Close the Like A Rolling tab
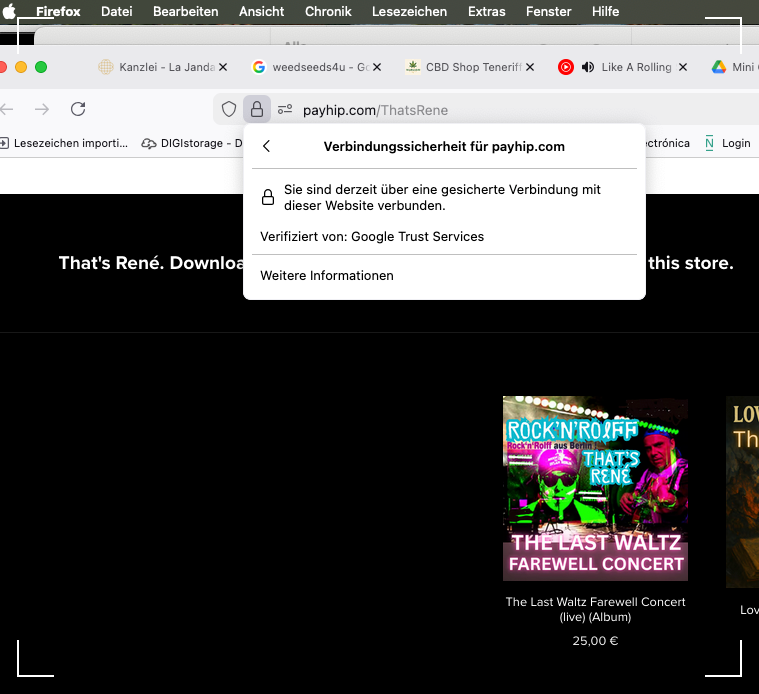This screenshot has height=694, width=759. [x=683, y=67]
